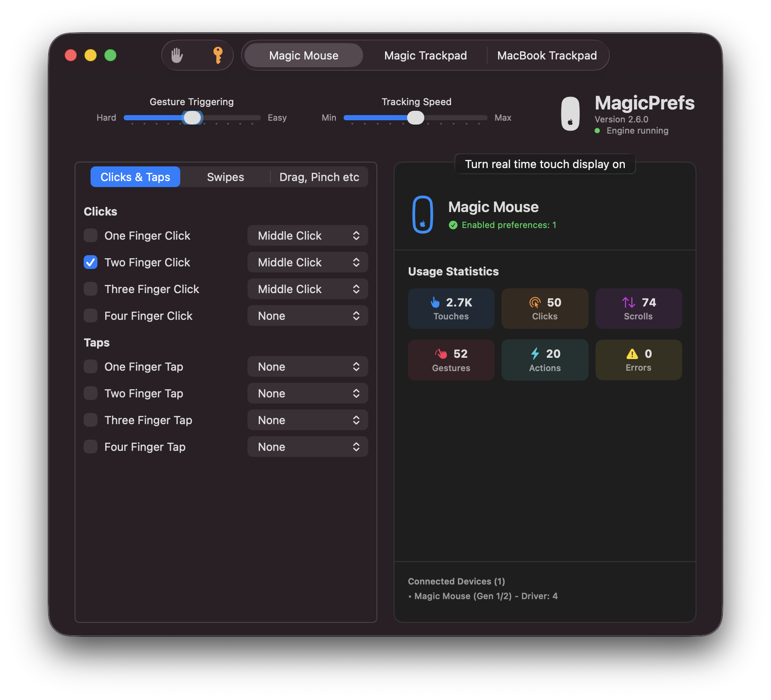Open One Finger Tap action dropdown
Viewport: 771px width, 700px height.
(x=308, y=367)
